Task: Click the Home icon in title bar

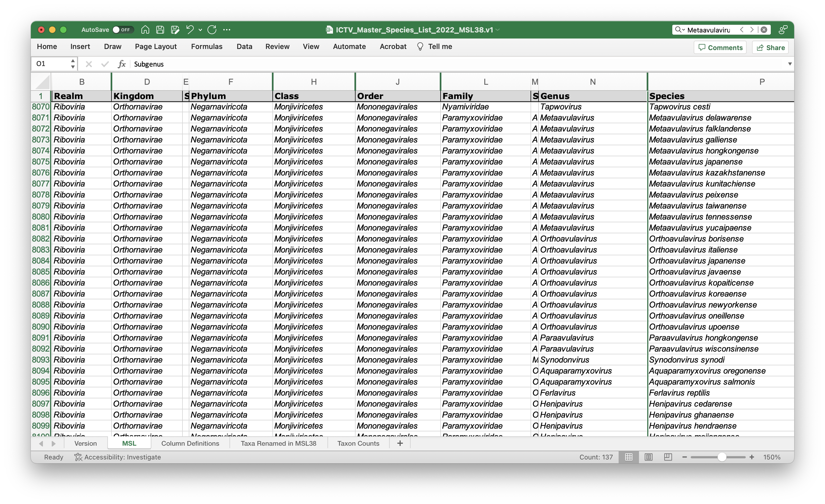Action: click(x=145, y=30)
